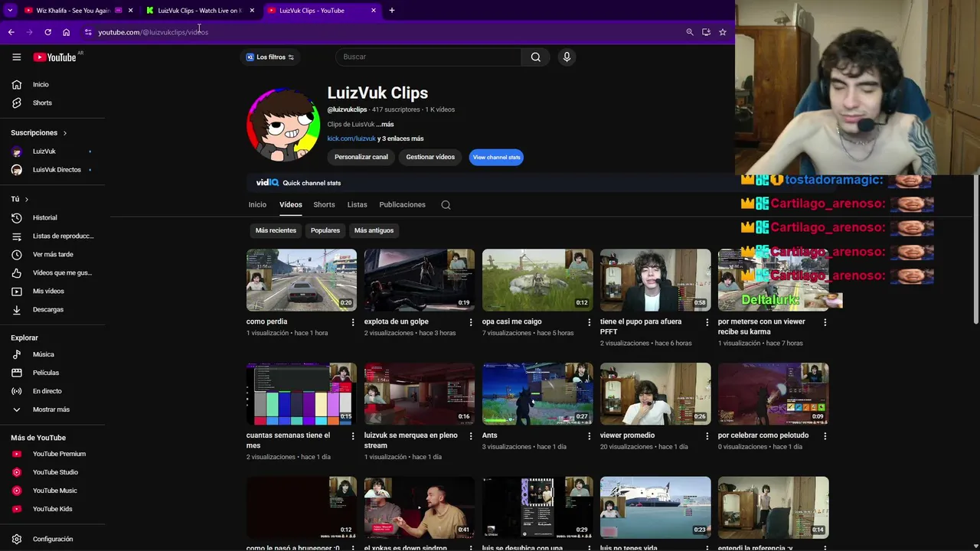This screenshot has height=551, width=980.
Task: Open a new browser tab
Action: coord(391,10)
